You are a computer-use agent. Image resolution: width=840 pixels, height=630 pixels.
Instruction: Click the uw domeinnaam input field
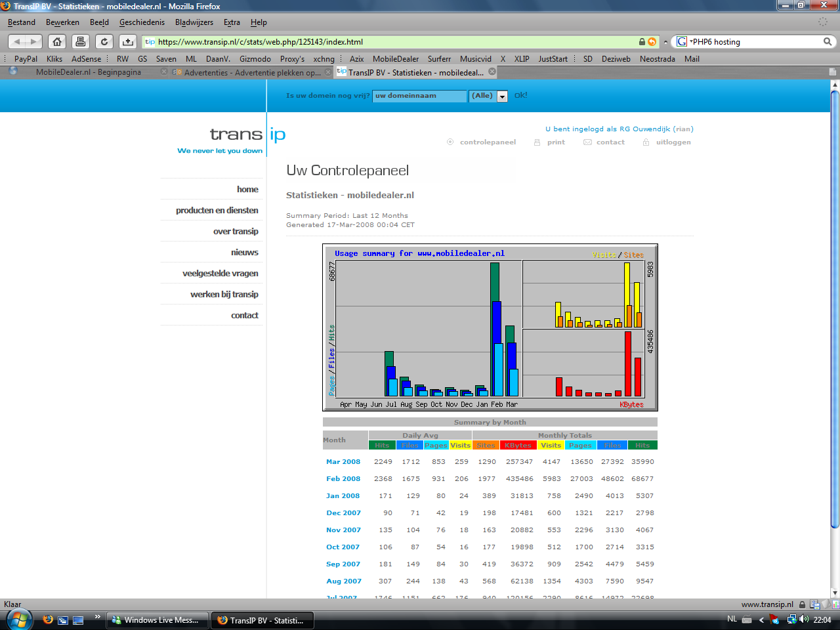pyautogui.click(x=419, y=96)
